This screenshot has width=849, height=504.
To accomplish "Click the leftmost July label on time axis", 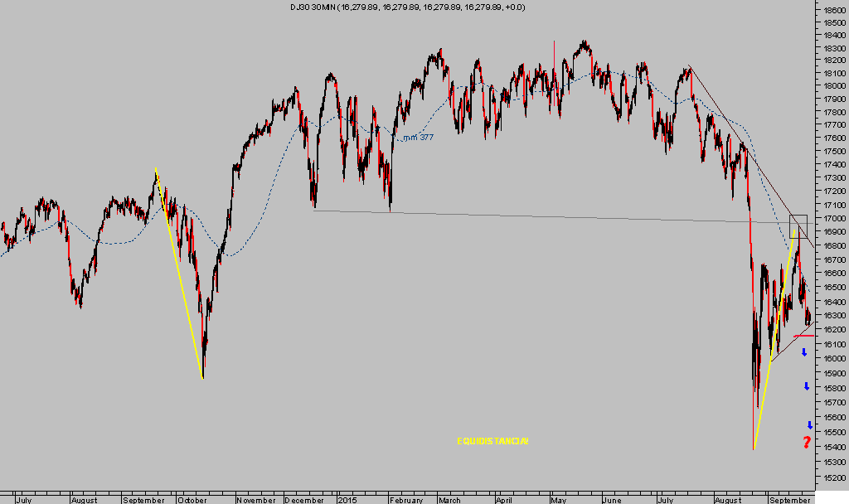I will click(x=24, y=500).
